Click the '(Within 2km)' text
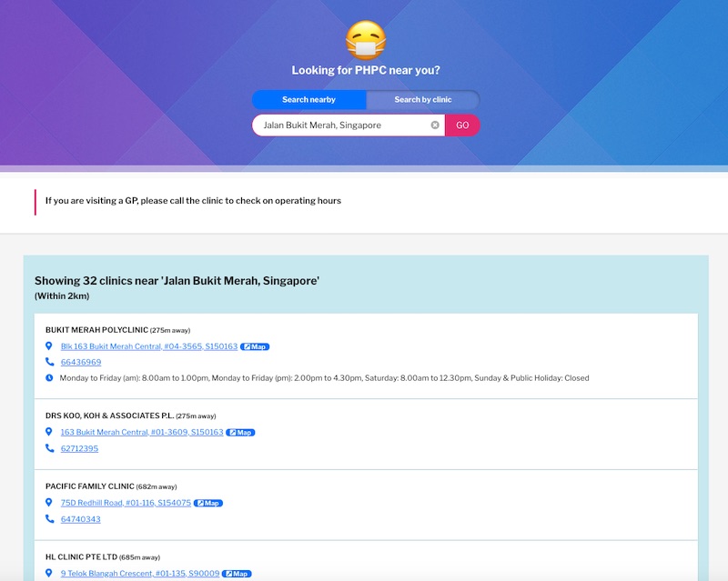 click(x=62, y=296)
